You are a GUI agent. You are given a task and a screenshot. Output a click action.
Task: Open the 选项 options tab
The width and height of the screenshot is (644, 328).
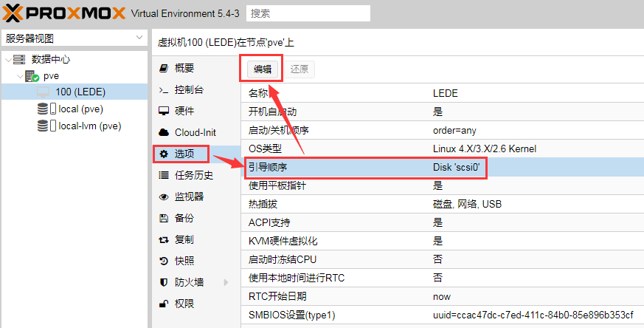(184, 154)
